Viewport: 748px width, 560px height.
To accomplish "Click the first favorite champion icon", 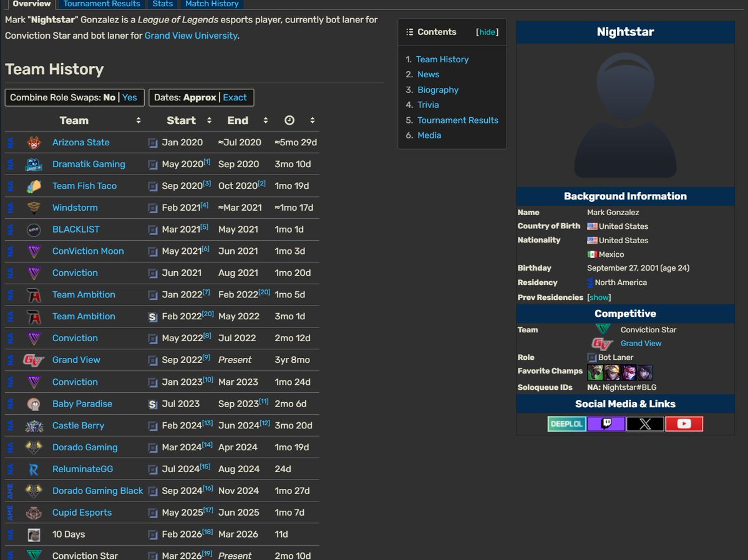I will [595, 372].
